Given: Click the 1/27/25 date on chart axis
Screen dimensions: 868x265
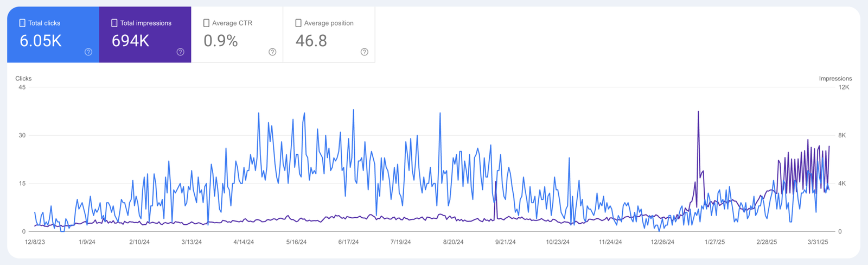Looking at the screenshot, I should pyautogui.click(x=714, y=242).
